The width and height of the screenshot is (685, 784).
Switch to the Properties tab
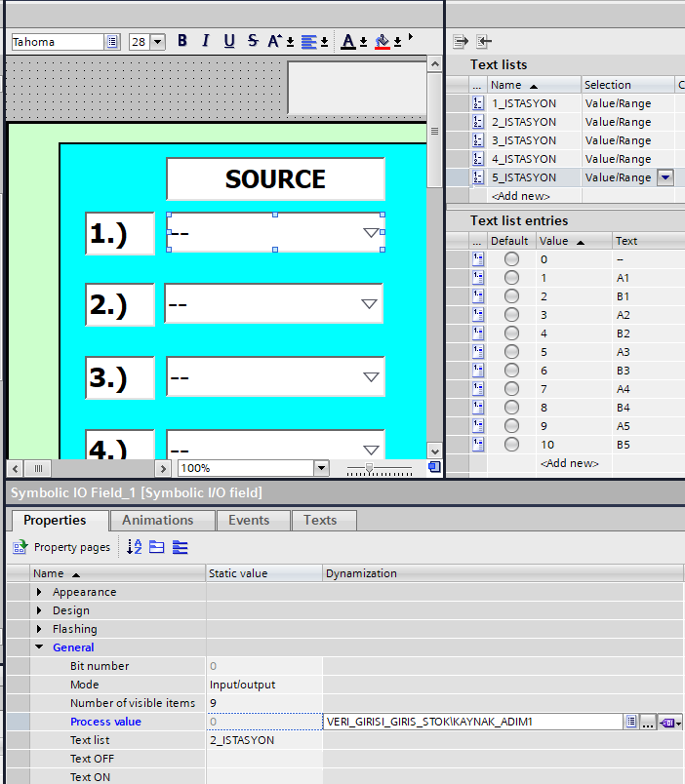[55, 520]
